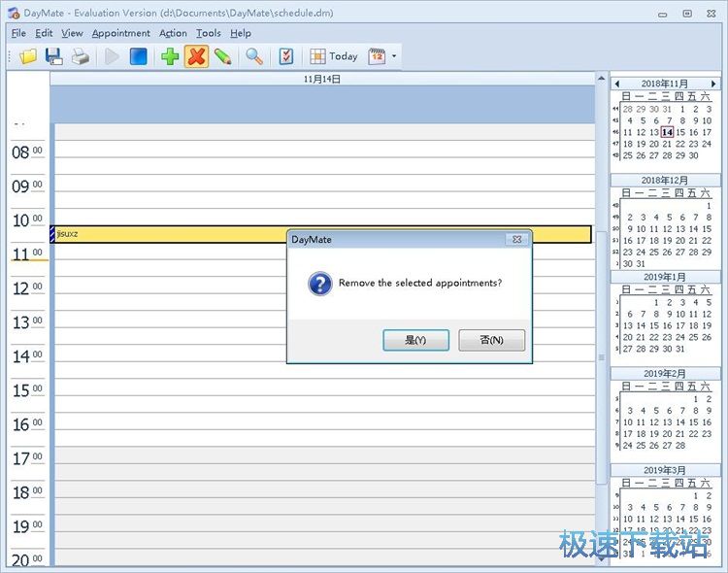
Task: Open search with magnifying glass icon
Action: coord(254,56)
